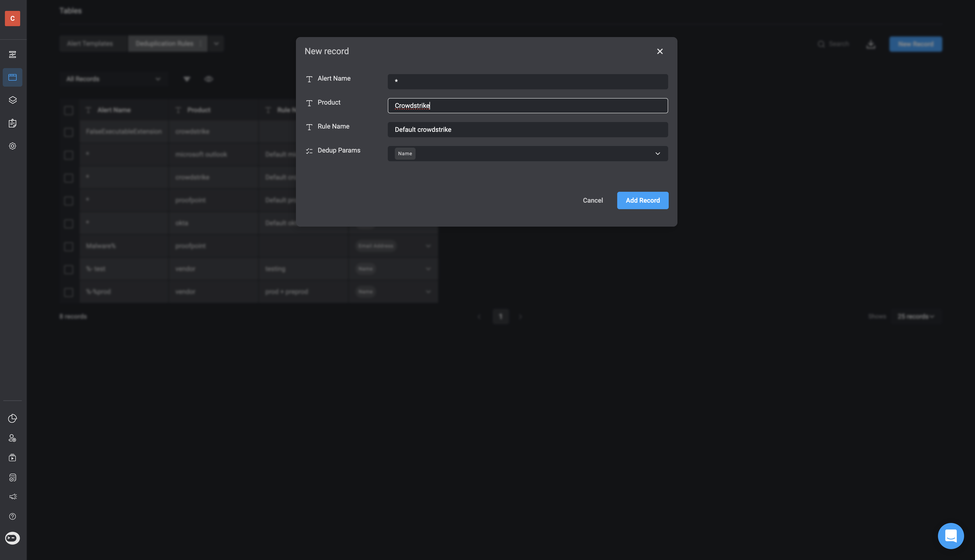This screenshot has height=560, width=975.
Task: Click the testing rule name cell
Action: tap(304, 269)
